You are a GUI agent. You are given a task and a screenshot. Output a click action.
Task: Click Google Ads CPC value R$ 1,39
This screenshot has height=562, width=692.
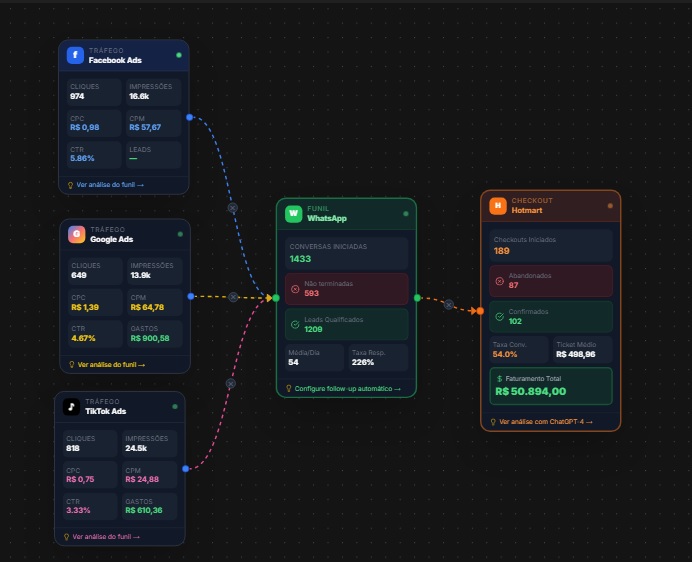point(85,307)
